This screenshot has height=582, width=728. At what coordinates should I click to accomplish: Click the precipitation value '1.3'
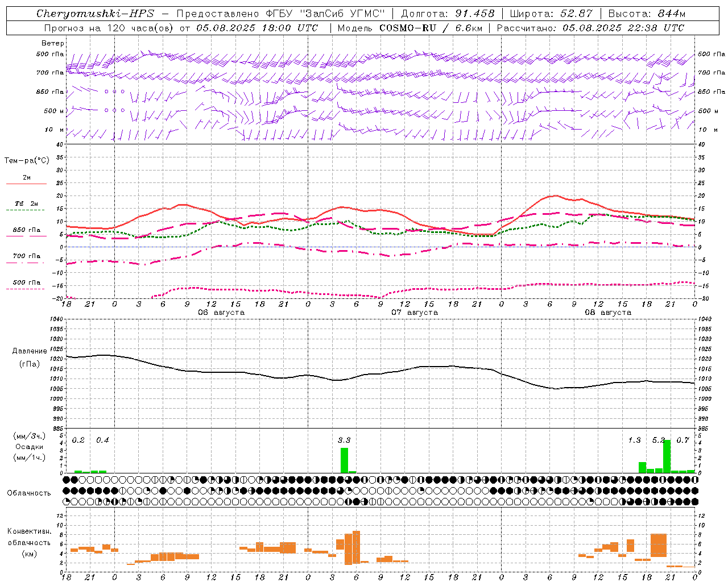click(634, 440)
